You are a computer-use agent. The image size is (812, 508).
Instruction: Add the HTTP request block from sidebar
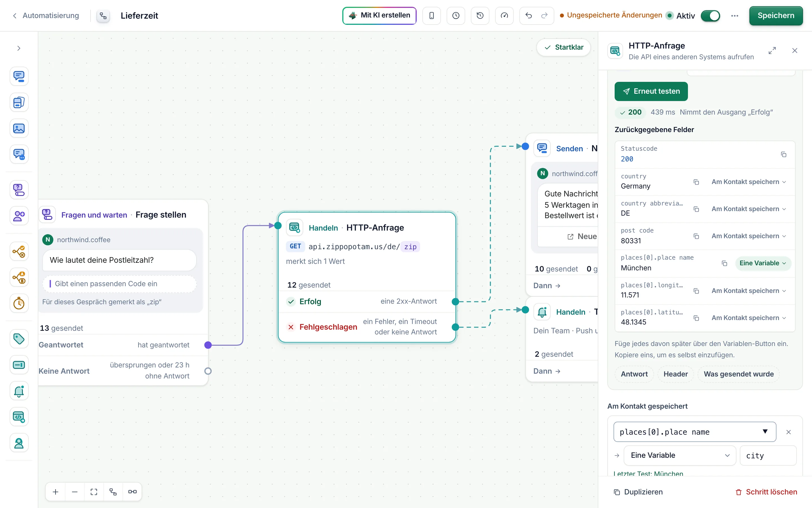point(19,417)
